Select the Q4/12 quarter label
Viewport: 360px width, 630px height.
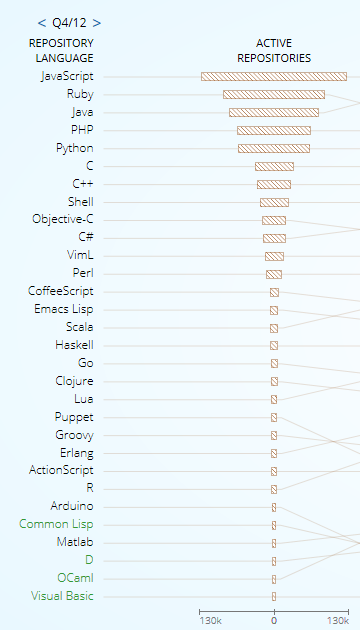click(x=69, y=23)
